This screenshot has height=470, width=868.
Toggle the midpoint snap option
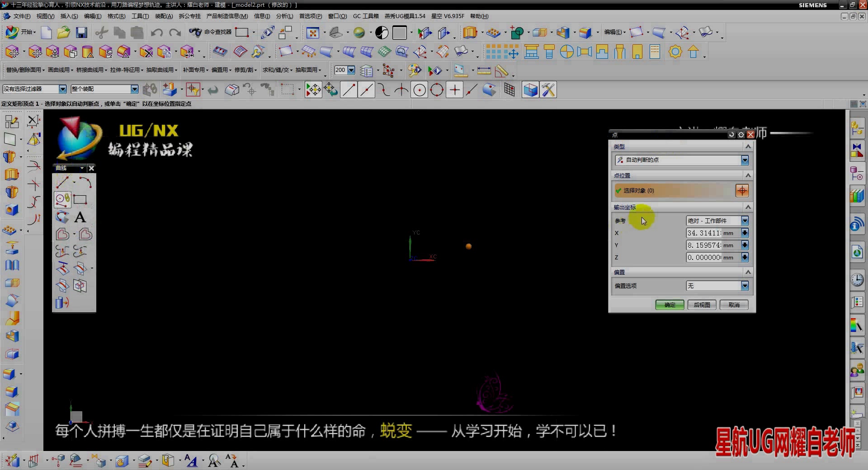click(366, 89)
